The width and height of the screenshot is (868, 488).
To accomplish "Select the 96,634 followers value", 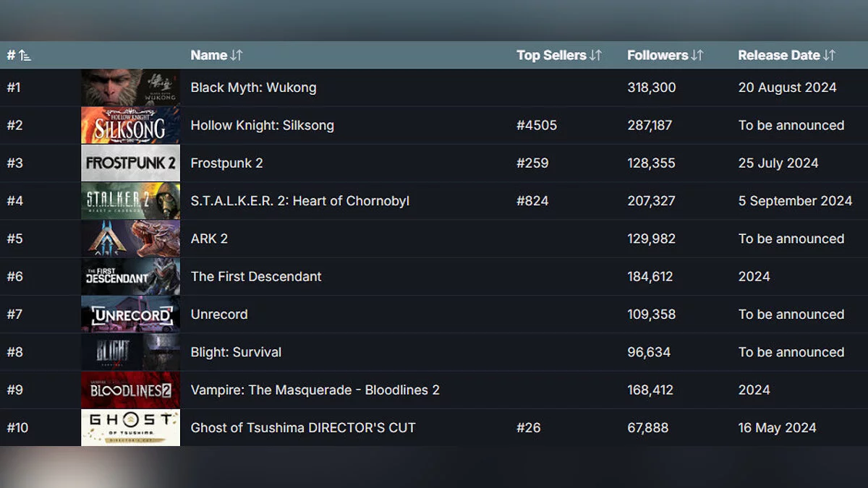I will (x=649, y=352).
